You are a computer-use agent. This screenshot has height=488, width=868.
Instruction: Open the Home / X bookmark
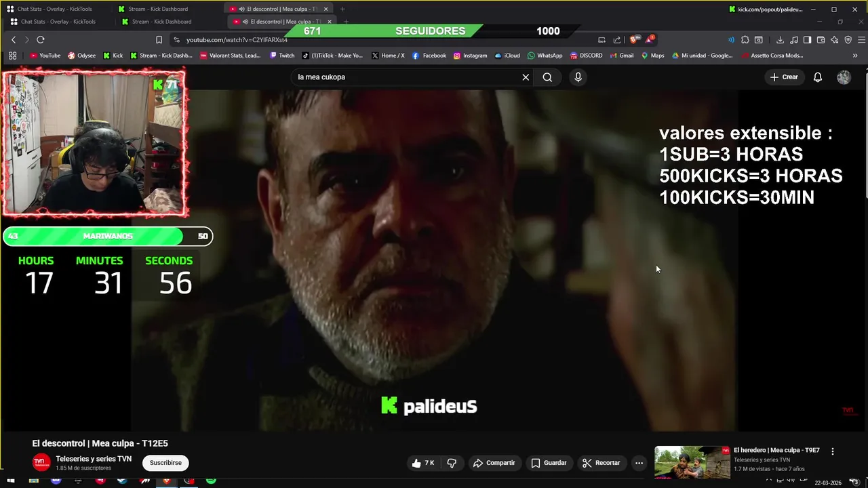pyautogui.click(x=388, y=56)
